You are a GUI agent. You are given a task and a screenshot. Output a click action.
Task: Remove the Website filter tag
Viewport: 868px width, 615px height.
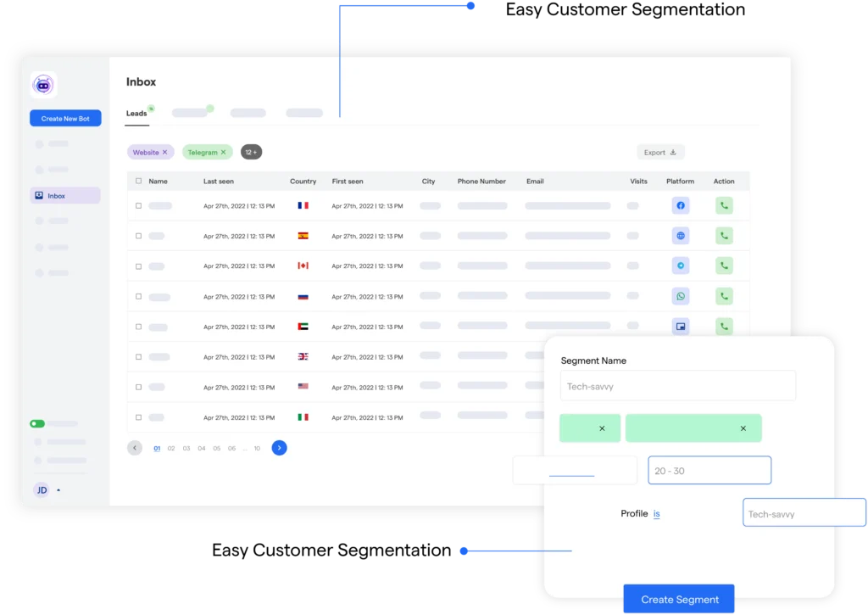click(164, 153)
